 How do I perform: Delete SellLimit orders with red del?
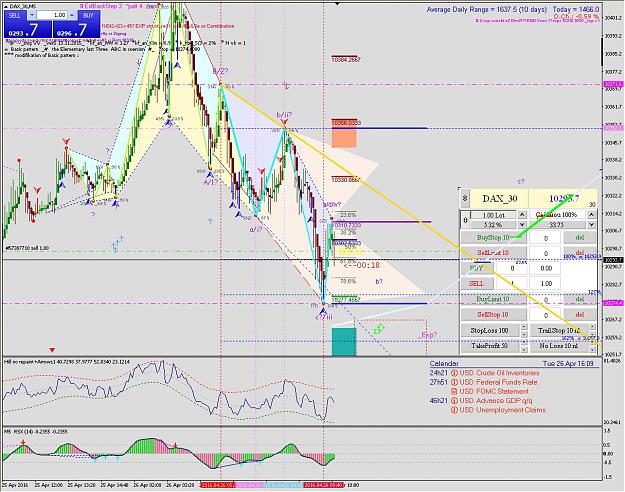click(x=580, y=253)
